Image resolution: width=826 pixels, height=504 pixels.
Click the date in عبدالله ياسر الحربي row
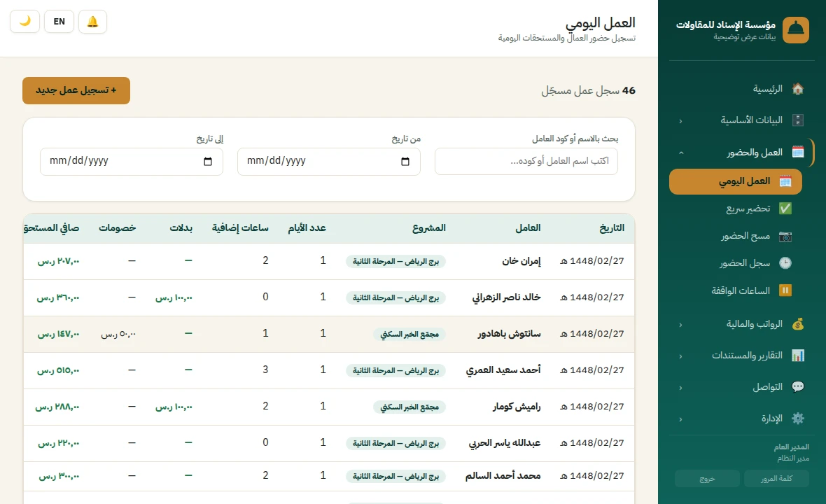pyautogui.click(x=591, y=443)
